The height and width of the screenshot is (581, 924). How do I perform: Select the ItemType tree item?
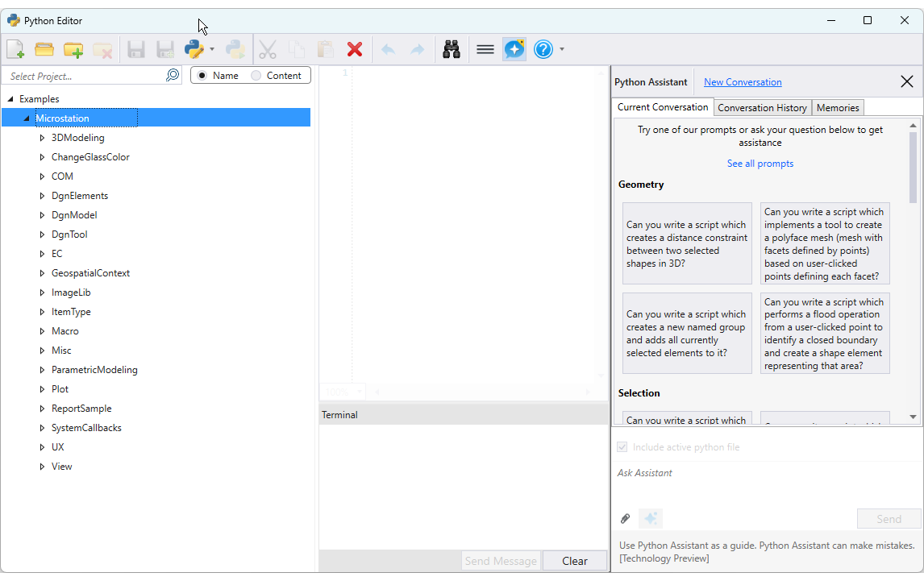pyautogui.click(x=71, y=312)
